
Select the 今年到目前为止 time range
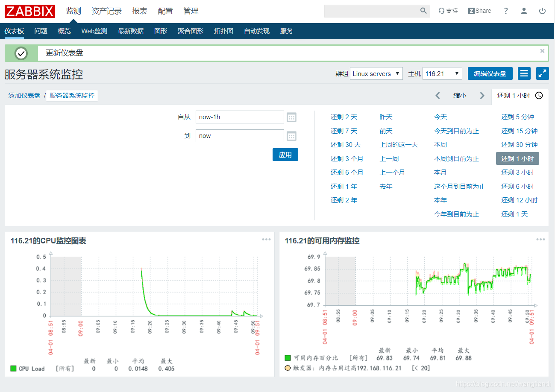pyautogui.click(x=456, y=214)
